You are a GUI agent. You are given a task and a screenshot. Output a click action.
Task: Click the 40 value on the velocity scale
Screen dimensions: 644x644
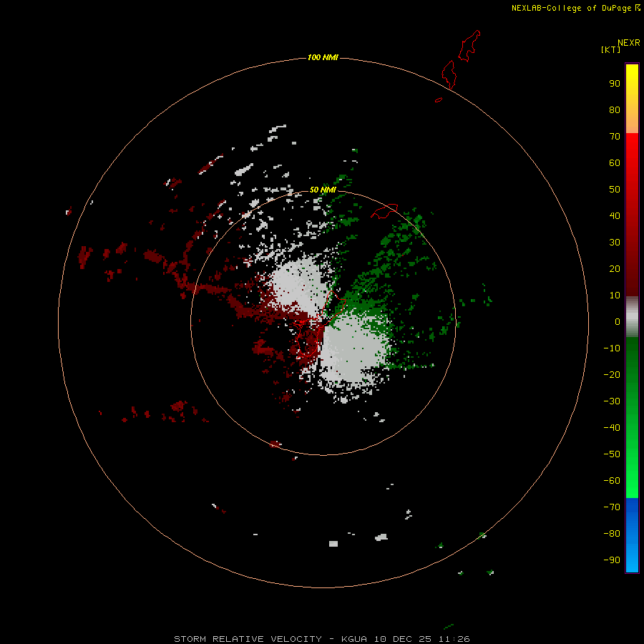click(x=615, y=216)
